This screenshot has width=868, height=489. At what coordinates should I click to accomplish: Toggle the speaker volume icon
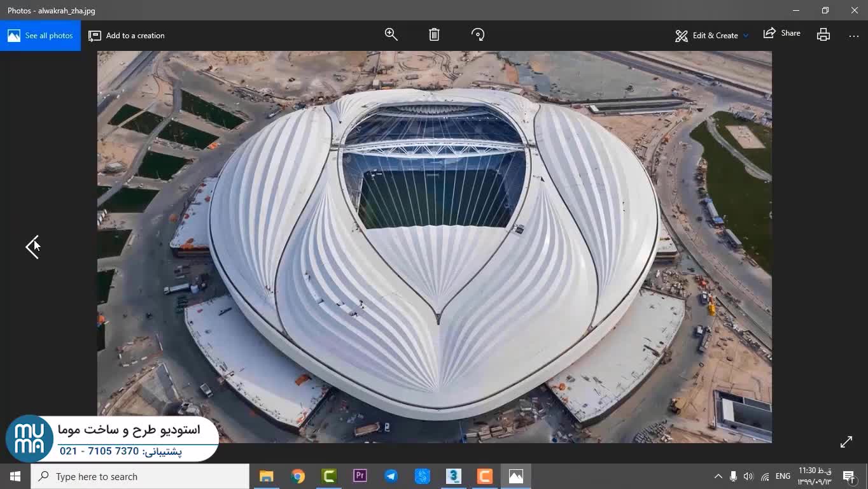(x=748, y=476)
